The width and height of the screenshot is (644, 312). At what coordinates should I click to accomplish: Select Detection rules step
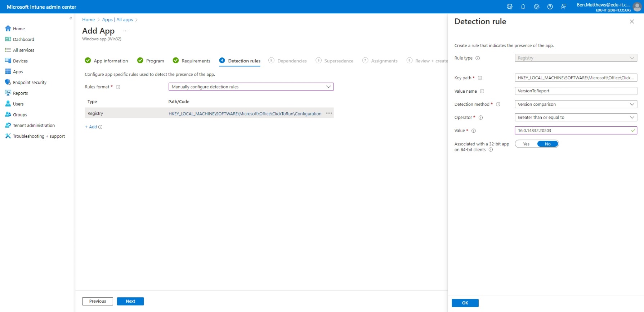click(x=240, y=61)
